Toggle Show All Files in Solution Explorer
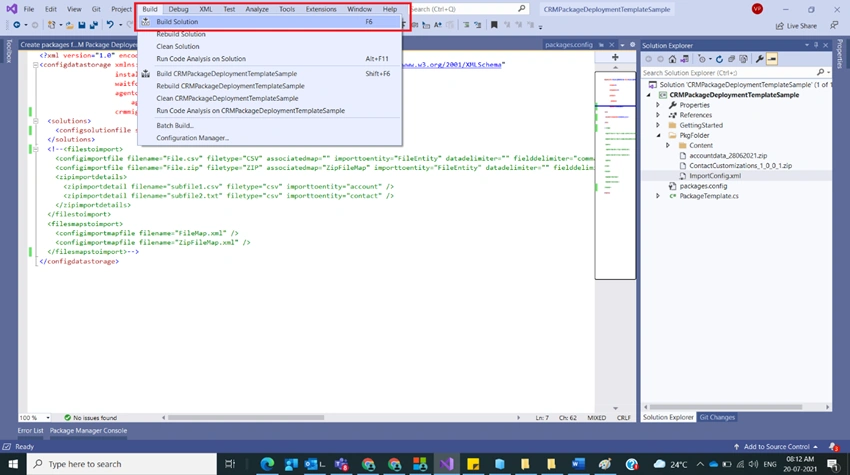Viewport: 850px width, 475px height. [x=743, y=59]
